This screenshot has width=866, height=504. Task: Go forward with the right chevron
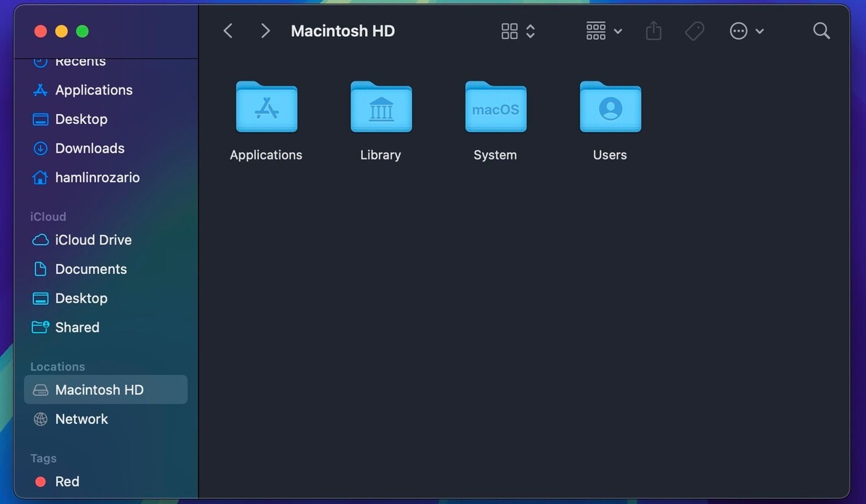coord(266,31)
